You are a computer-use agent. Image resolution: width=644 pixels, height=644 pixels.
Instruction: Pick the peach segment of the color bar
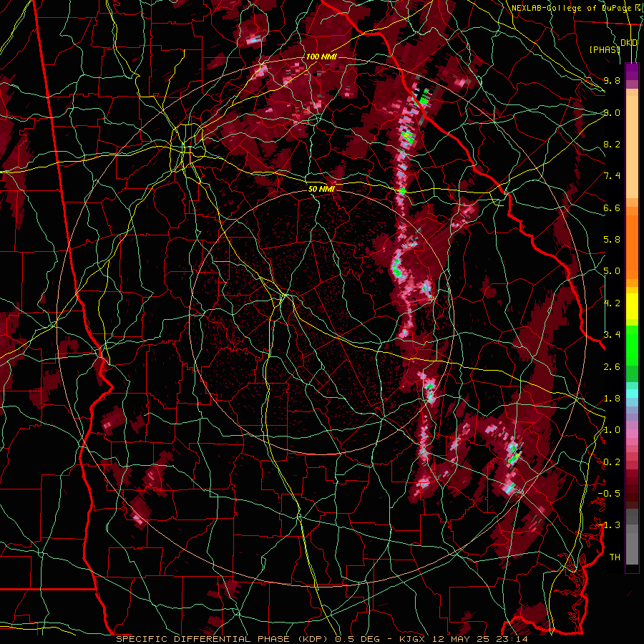pyautogui.click(x=632, y=147)
